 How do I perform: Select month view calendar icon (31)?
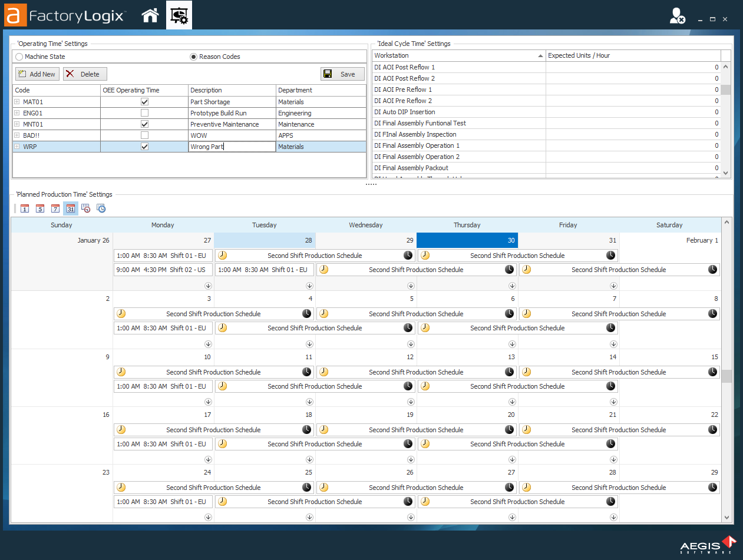[x=71, y=208]
